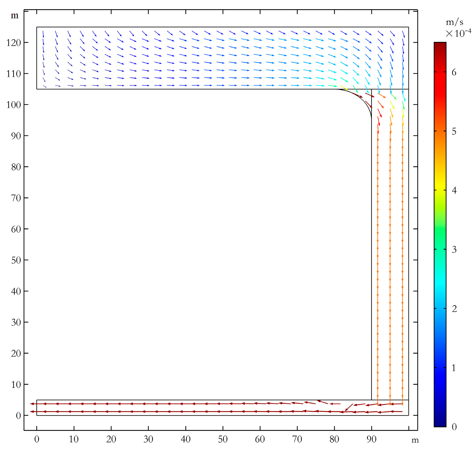Click the y-axis meter unit label
The height and width of the screenshot is (453, 476).
click(x=14, y=16)
